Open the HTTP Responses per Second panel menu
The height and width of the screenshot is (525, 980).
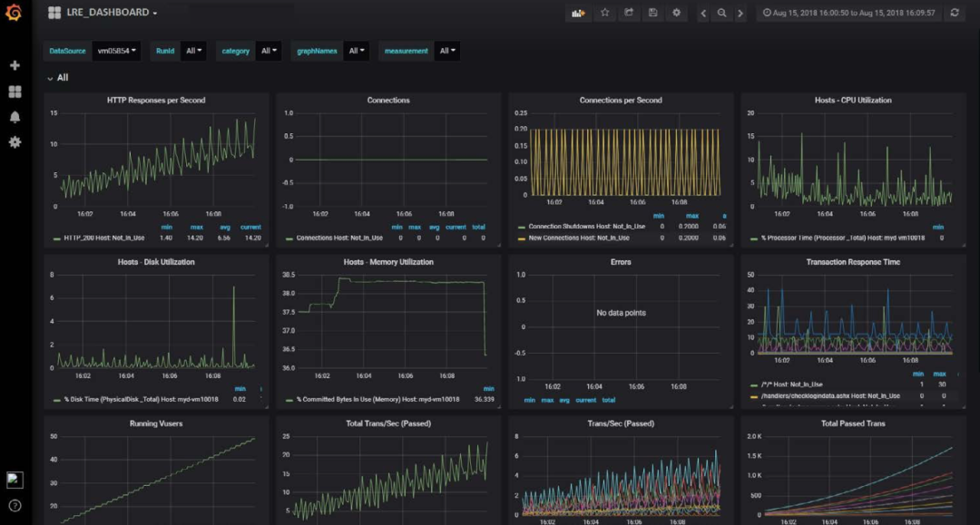[156, 101]
